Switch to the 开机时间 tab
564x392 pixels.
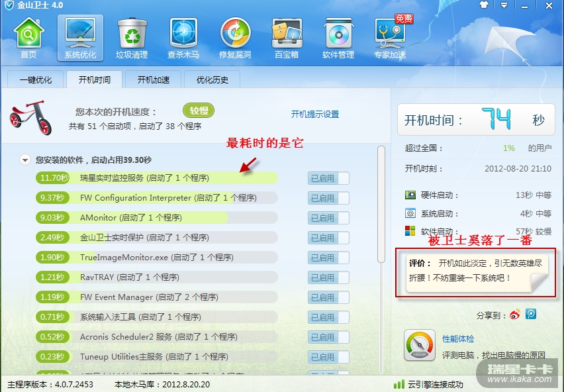(94, 79)
